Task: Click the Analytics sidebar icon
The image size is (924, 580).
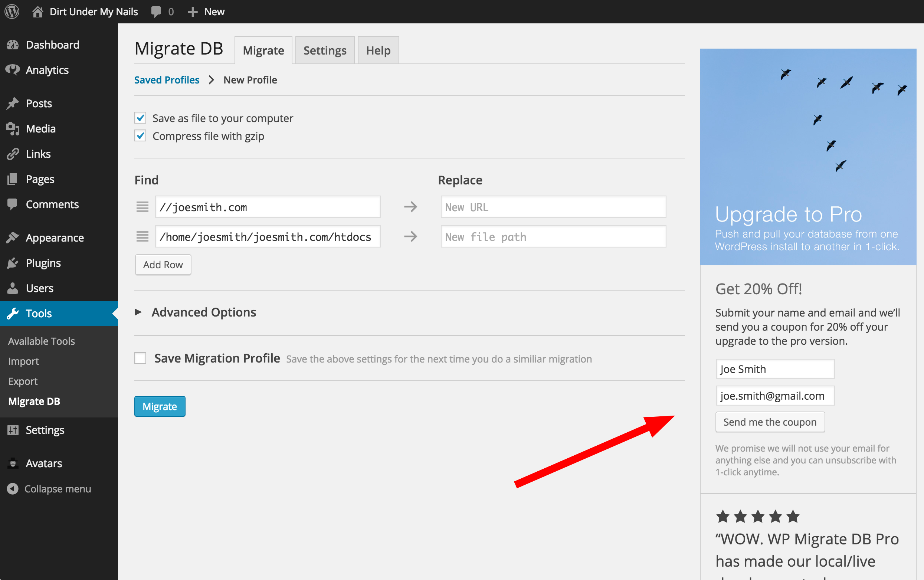Action: click(x=13, y=70)
